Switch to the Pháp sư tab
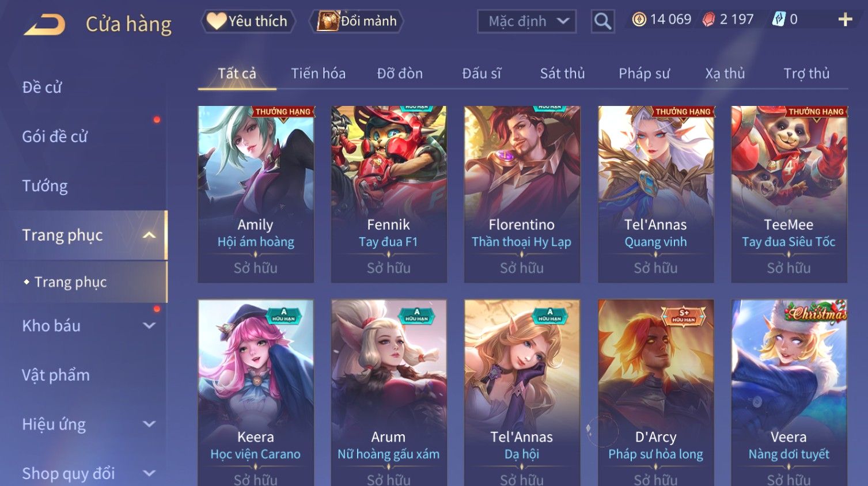This screenshot has width=868, height=486. point(644,73)
